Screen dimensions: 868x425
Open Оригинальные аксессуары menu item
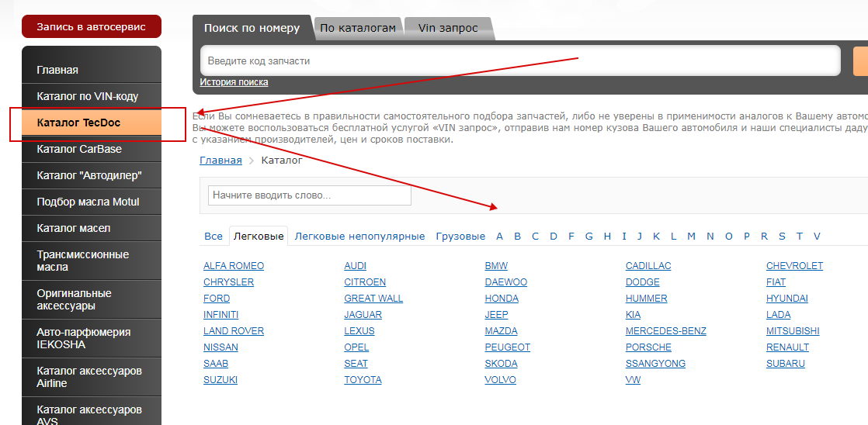pyautogui.click(x=92, y=299)
